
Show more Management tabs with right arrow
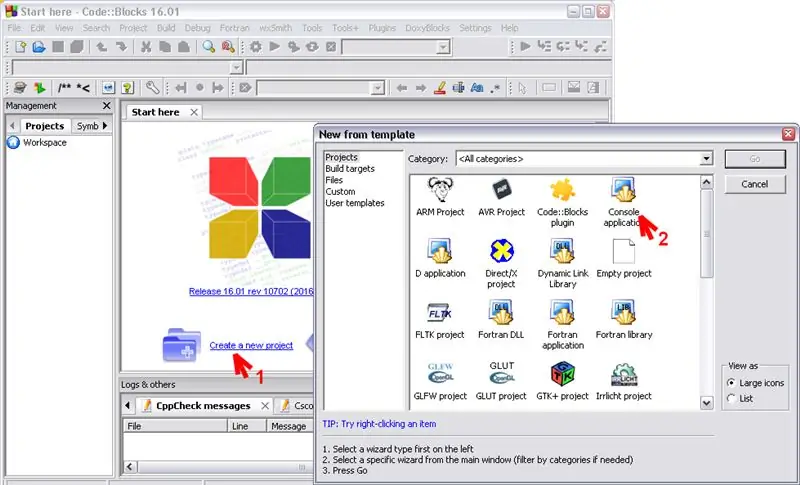105,125
